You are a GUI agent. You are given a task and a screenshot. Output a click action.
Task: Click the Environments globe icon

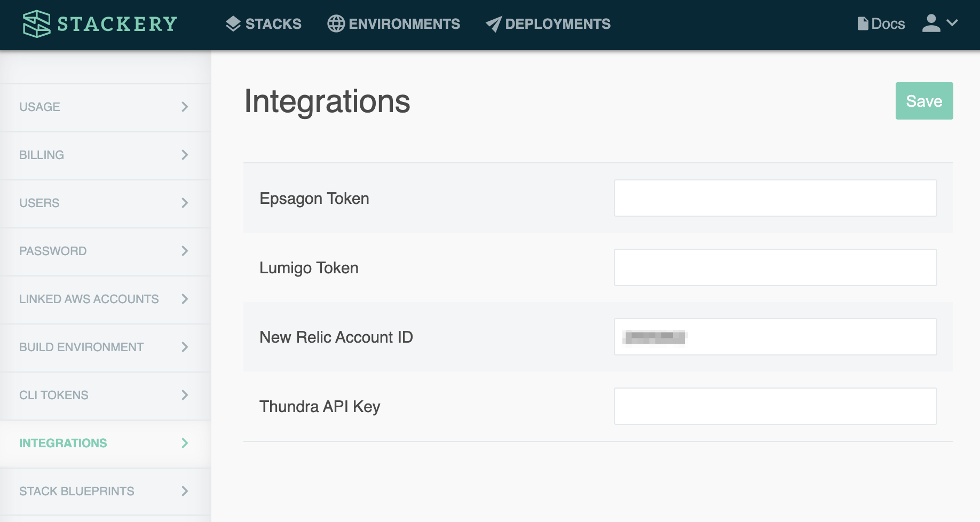336,24
